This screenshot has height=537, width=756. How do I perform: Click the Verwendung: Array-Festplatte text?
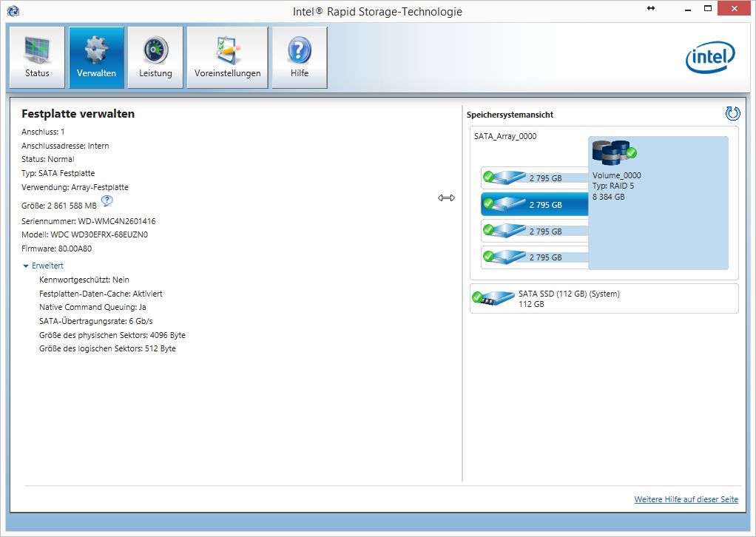coord(75,187)
